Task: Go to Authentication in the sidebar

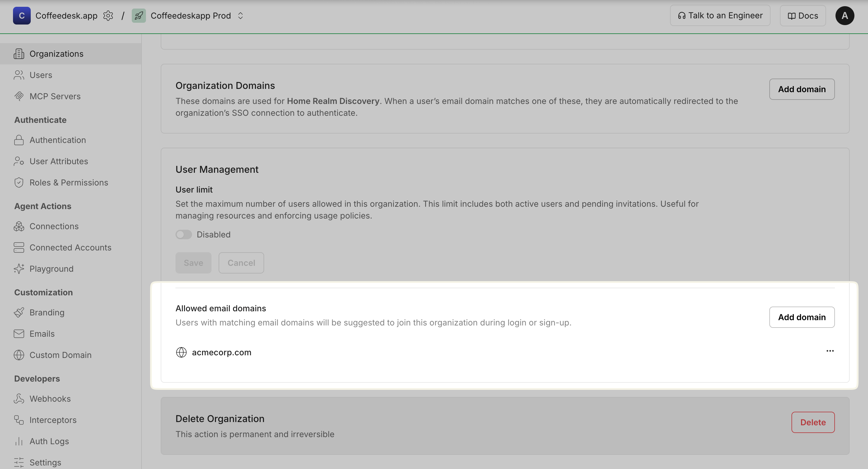Action: click(58, 140)
